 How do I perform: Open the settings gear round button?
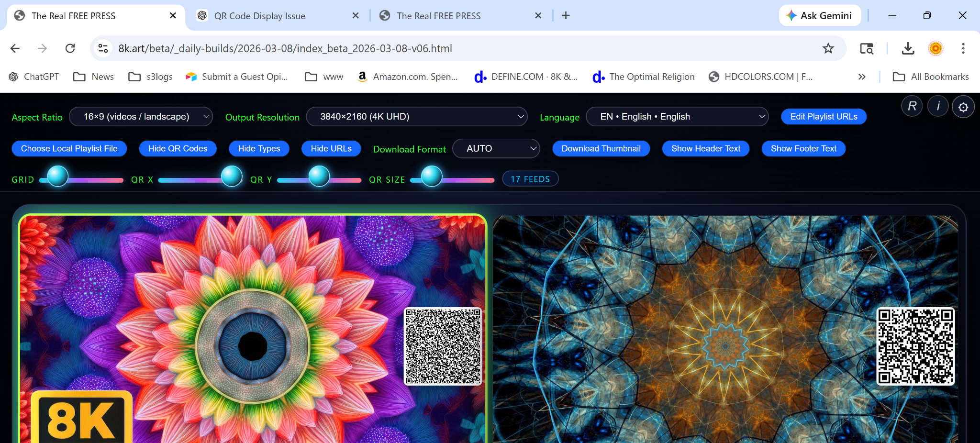963,107
